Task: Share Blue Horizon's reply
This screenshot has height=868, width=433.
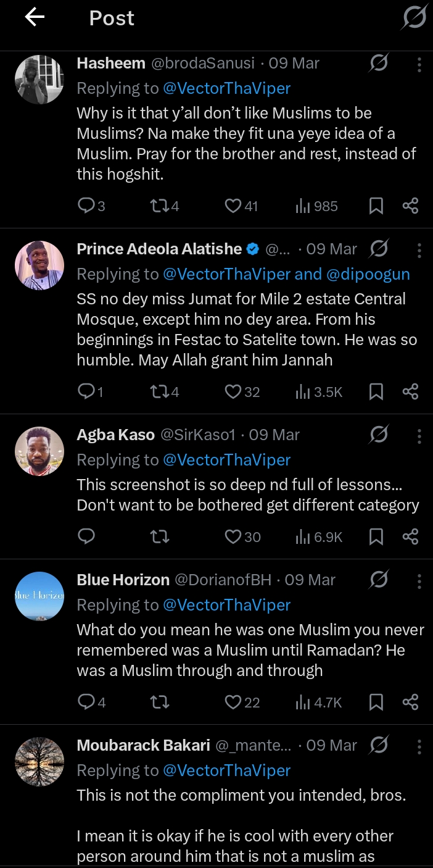Action: tap(411, 702)
